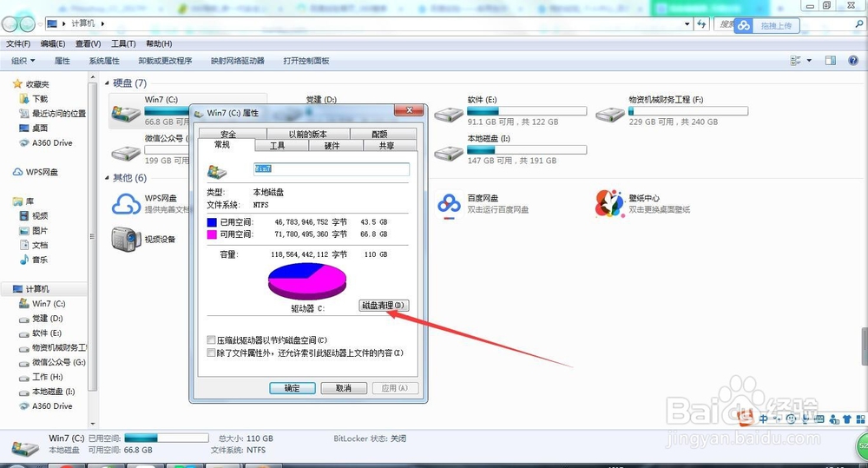Expand path arrow after 计算机 in address bar
Screen dimensions: 868x468
[x=103, y=23]
